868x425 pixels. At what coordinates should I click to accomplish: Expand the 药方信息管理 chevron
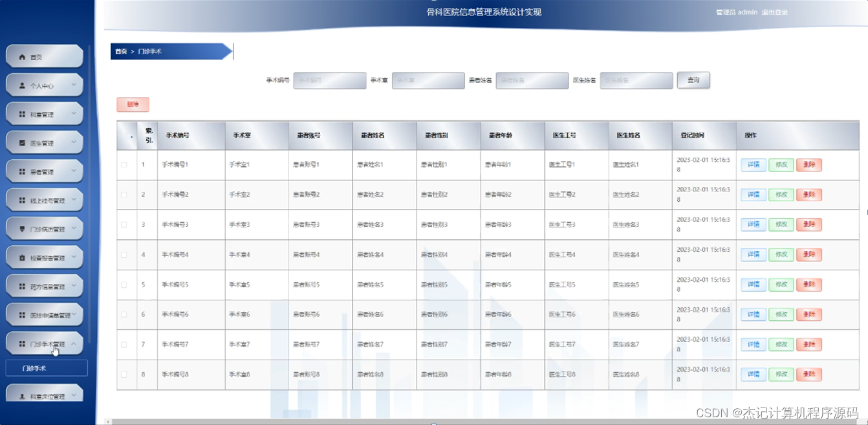click(x=74, y=286)
